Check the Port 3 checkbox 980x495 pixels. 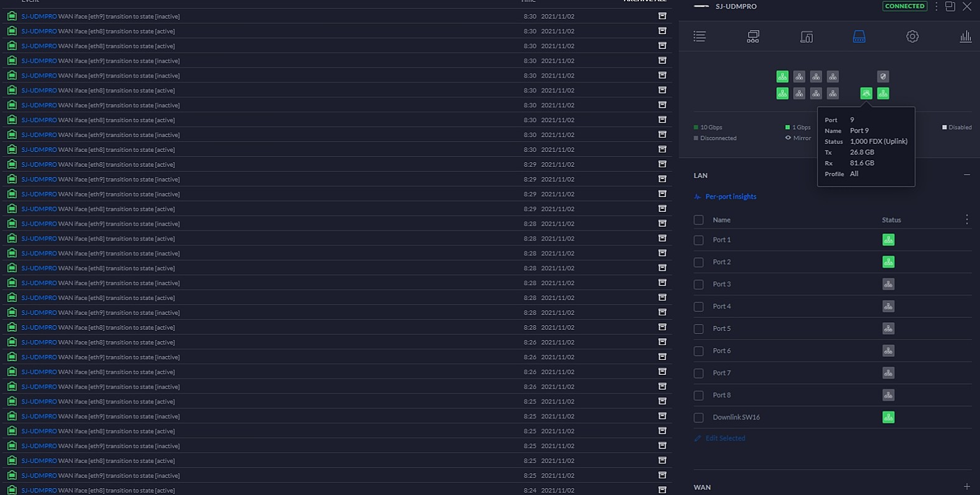pos(698,285)
